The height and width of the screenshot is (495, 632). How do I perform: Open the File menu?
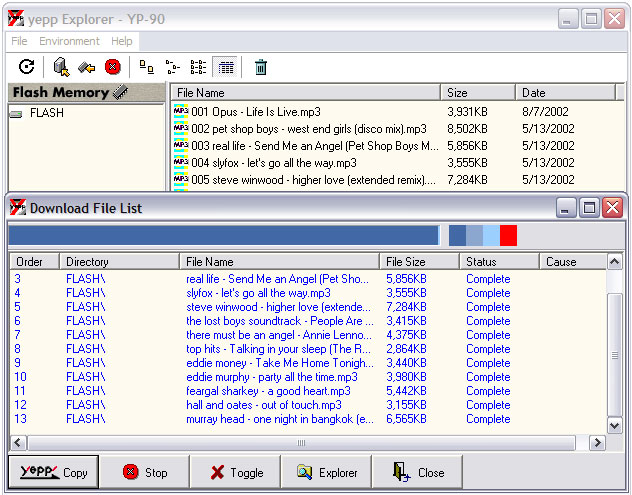(x=19, y=41)
